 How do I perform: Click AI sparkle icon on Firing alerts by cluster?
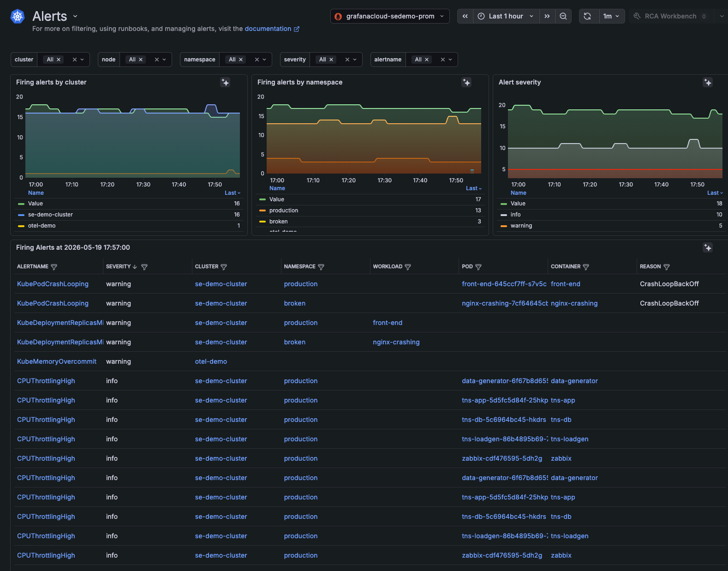[225, 82]
